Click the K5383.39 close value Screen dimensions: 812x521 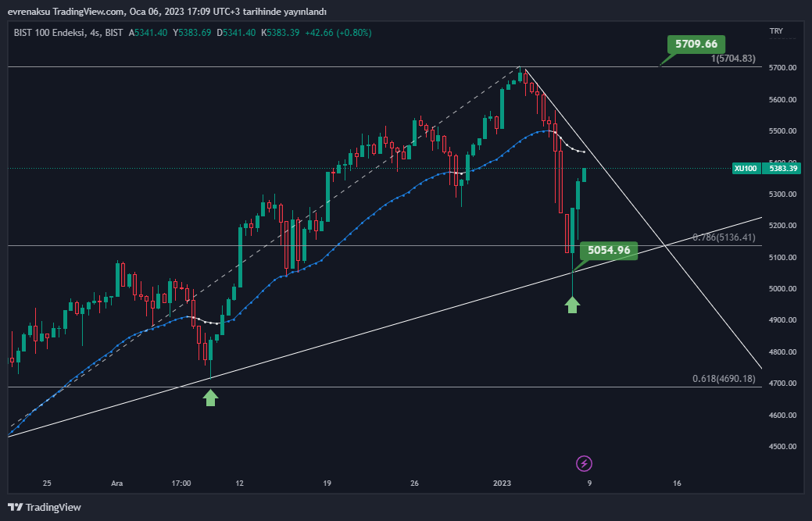click(x=280, y=33)
